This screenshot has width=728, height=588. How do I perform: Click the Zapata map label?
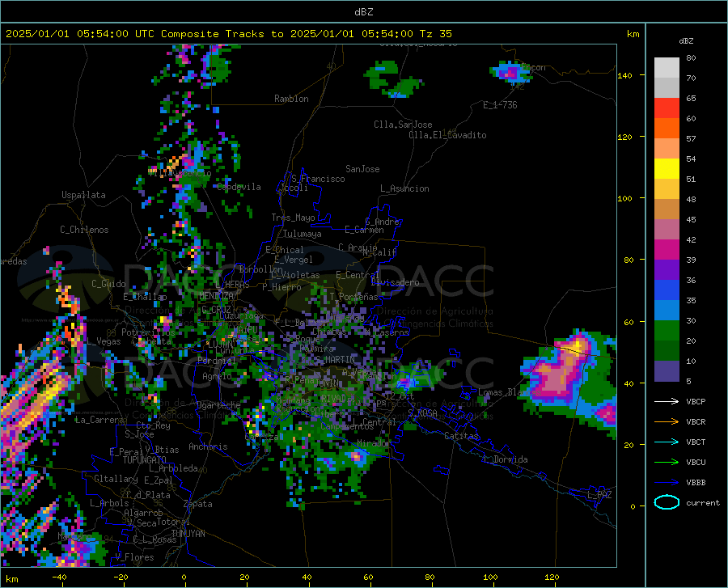click(x=198, y=504)
